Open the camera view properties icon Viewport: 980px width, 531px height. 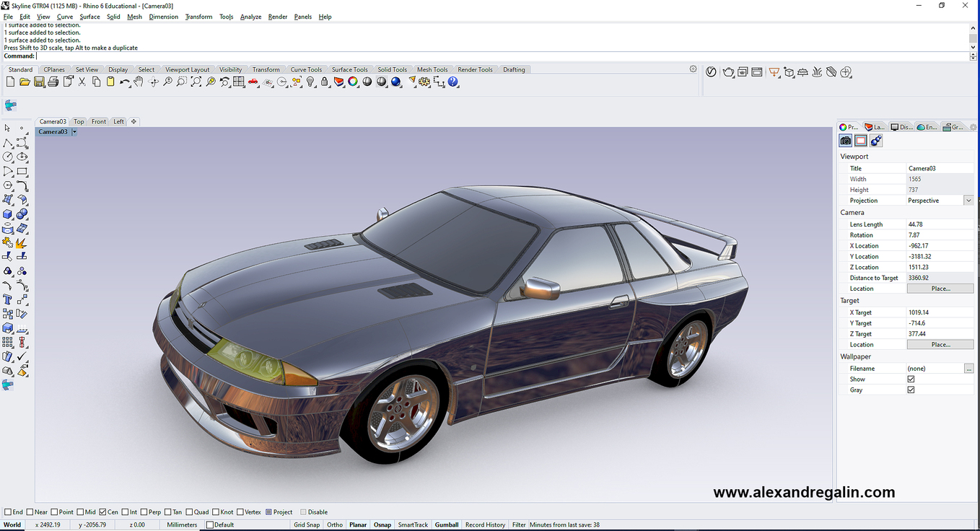click(x=846, y=141)
